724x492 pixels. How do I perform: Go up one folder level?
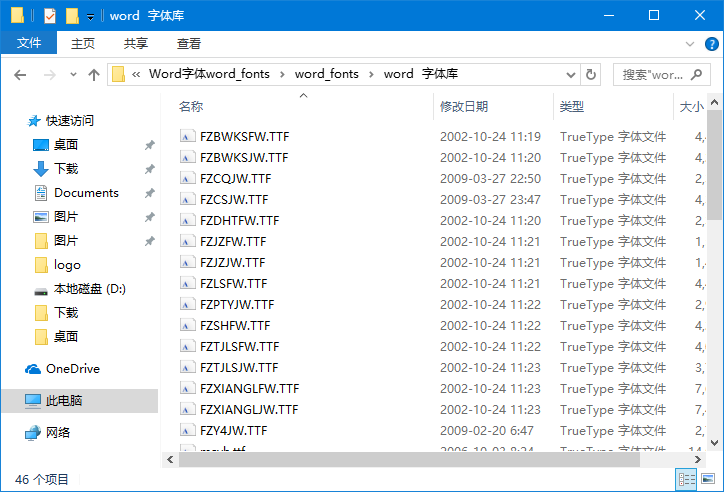pos(94,75)
